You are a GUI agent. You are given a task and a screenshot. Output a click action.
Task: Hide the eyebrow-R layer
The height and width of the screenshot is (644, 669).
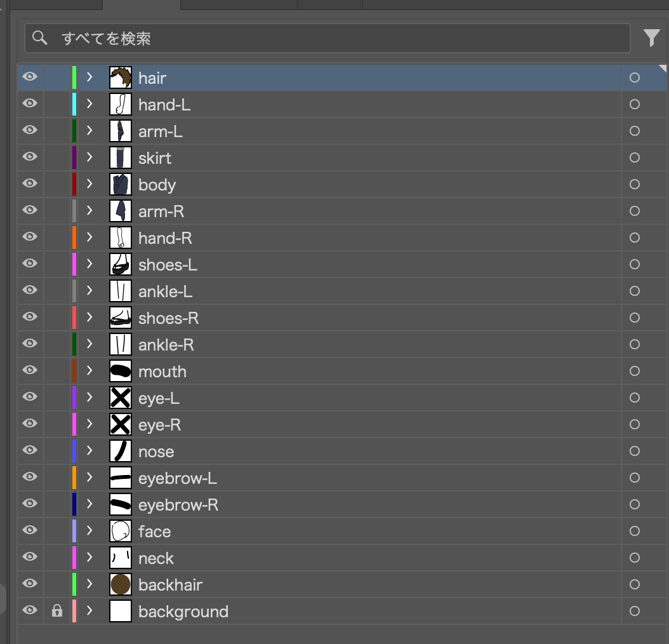[30, 504]
